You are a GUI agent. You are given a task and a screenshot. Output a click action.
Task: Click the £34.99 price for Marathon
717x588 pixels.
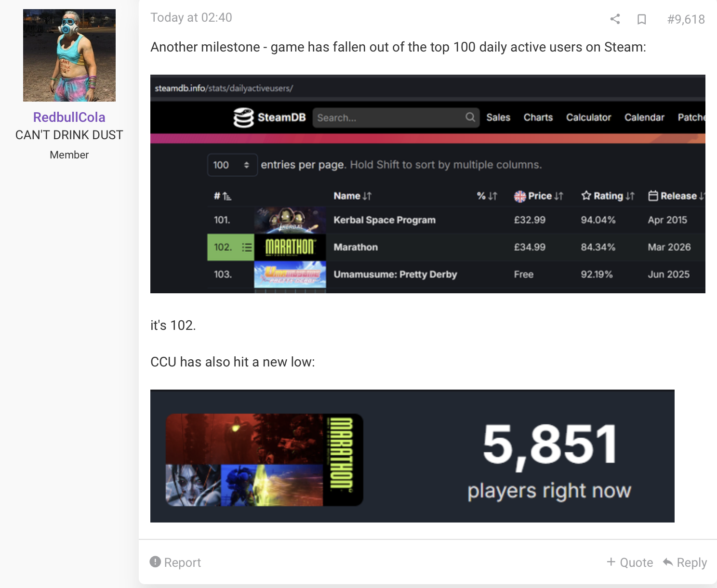pos(530,247)
